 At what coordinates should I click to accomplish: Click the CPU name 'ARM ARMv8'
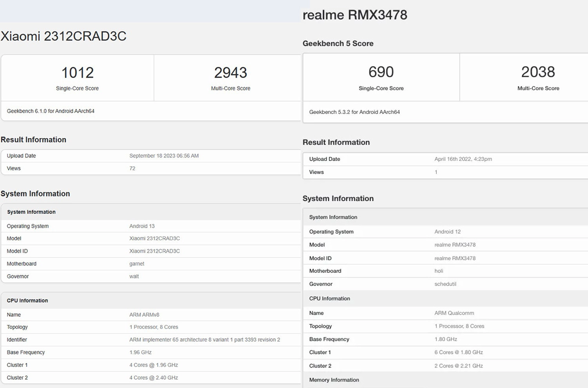pos(144,315)
